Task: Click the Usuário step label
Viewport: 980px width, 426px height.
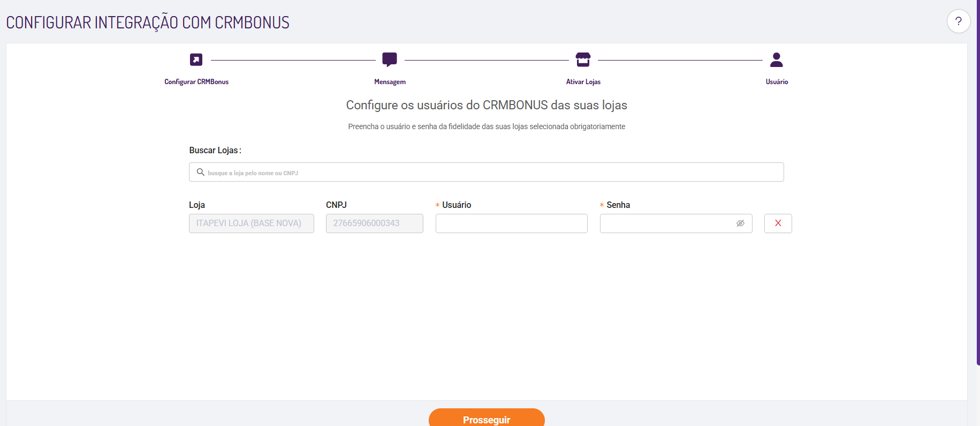Action: (x=777, y=82)
